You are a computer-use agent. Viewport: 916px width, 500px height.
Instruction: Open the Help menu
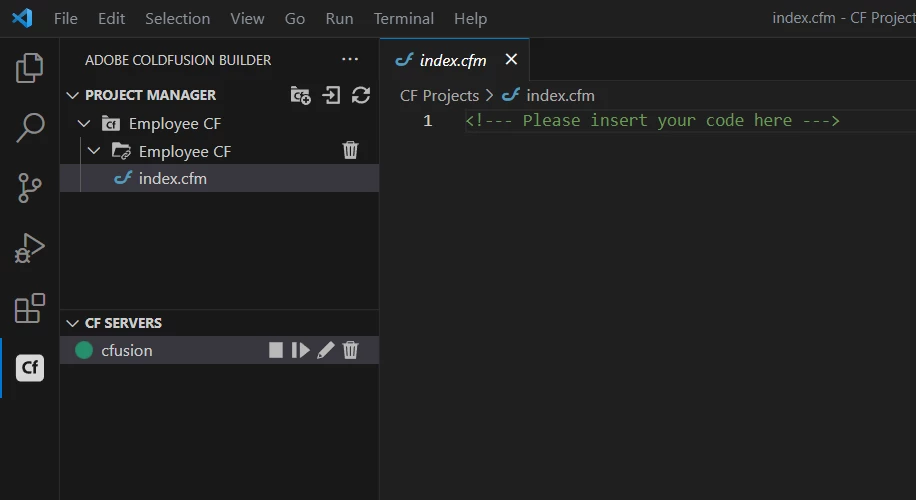470,19
